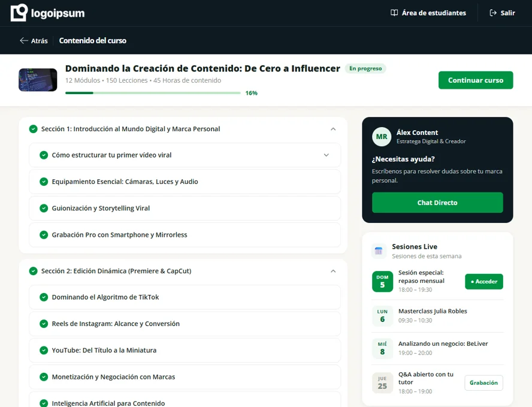The width and height of the screenshot is (532, 407).
Task: Open the Grabación Pro con Smartphone y Mirrorless lesson
Action: [185, 235]
